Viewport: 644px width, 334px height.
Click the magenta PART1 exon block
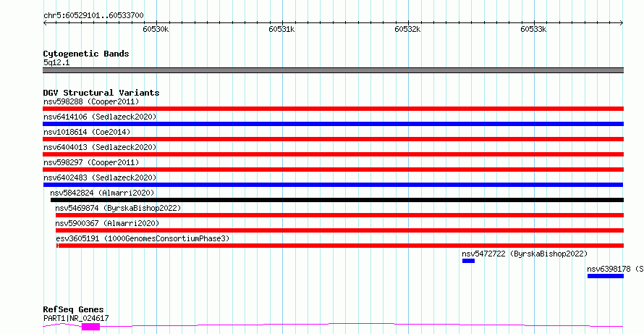click(90, 327)
